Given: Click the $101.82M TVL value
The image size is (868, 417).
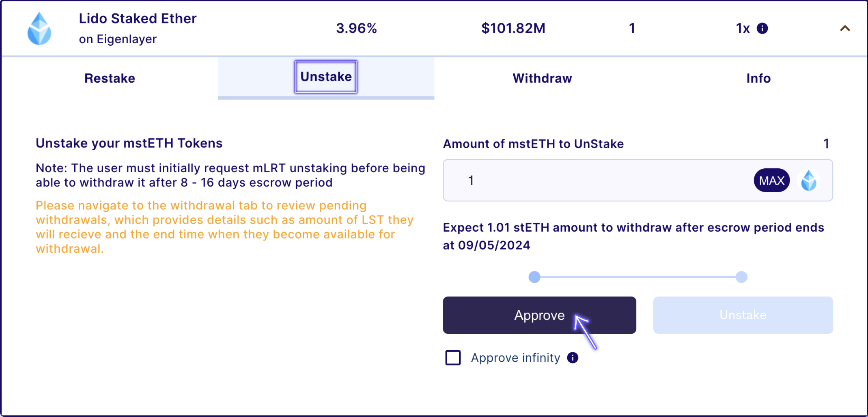Looking at the screenshot, I should pos(513,28).
